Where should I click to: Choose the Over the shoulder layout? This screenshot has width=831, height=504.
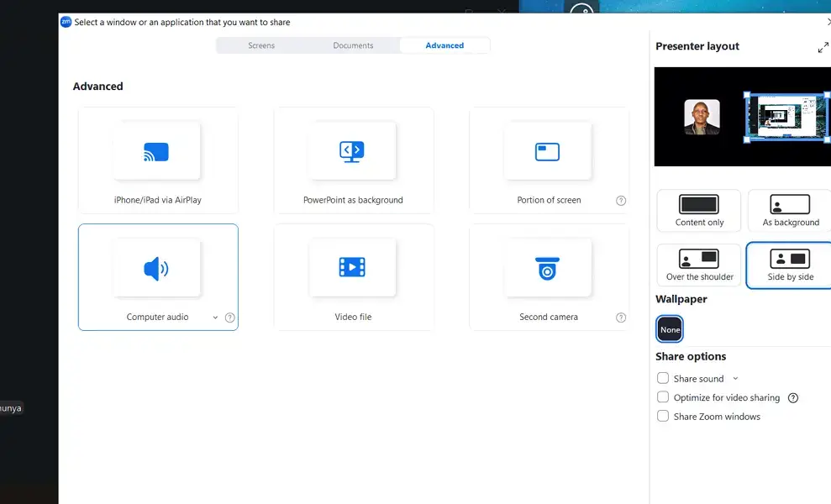(x=698, y=265)
